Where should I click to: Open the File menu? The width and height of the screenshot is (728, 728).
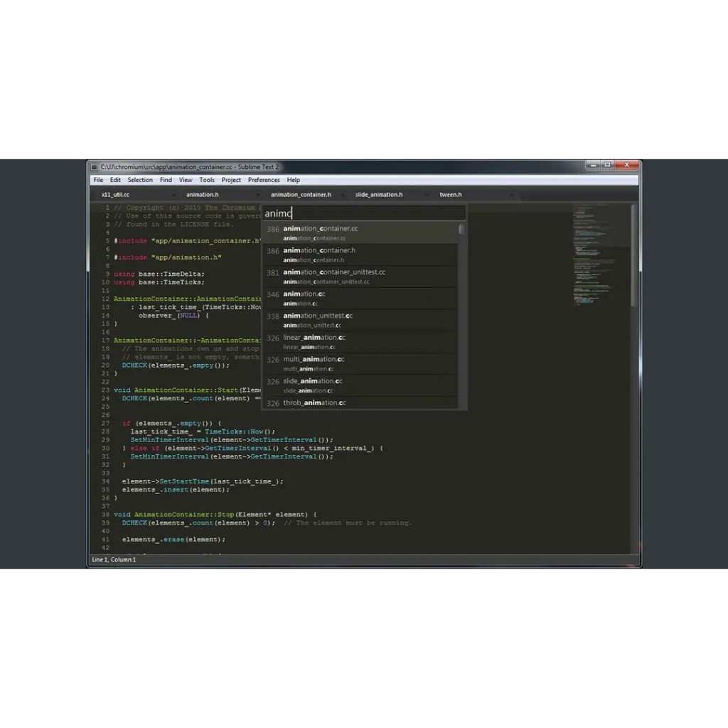[x=98, y=180]
